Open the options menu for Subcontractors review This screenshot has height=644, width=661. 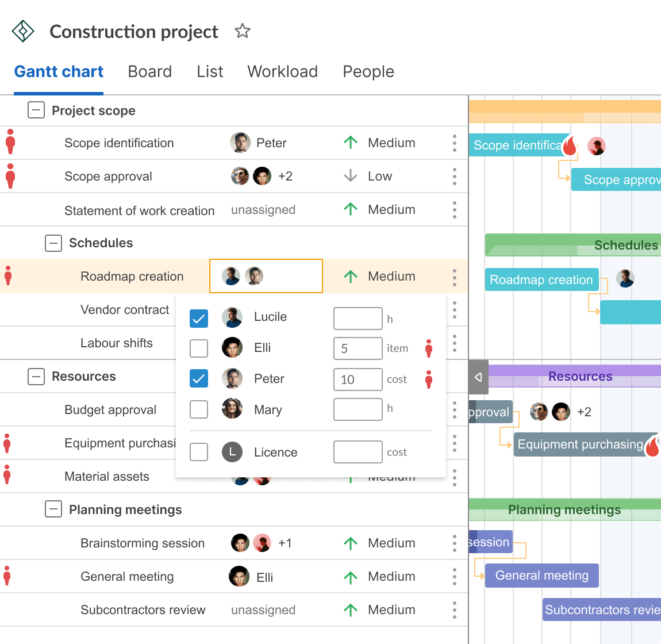pyautogui.click(x=454, y=609)
